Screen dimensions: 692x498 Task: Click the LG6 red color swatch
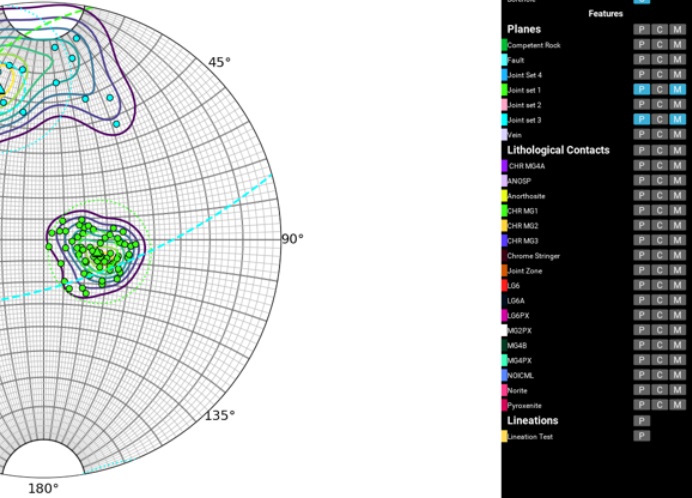click(x=504, y=286)
